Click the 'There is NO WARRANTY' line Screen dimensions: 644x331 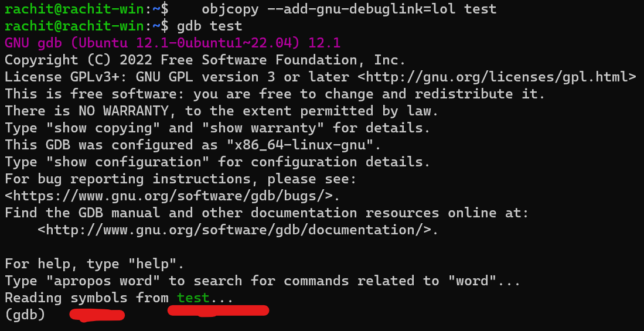(x=222, y=111)
